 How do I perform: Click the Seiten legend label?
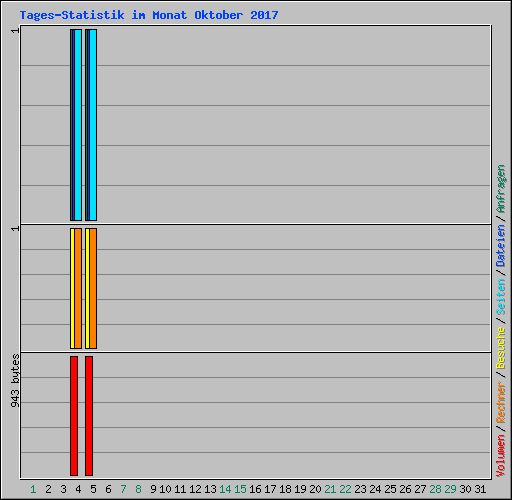tap(501, 297)
